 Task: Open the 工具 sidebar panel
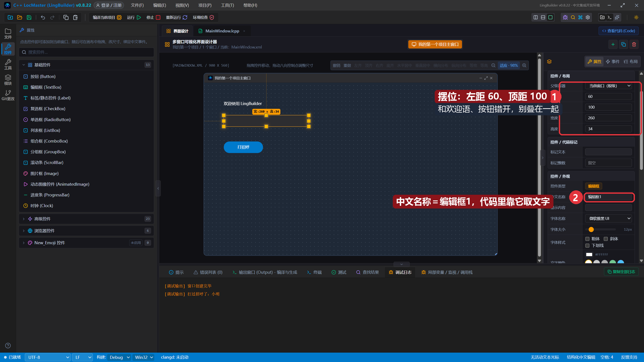pos(8,65)
